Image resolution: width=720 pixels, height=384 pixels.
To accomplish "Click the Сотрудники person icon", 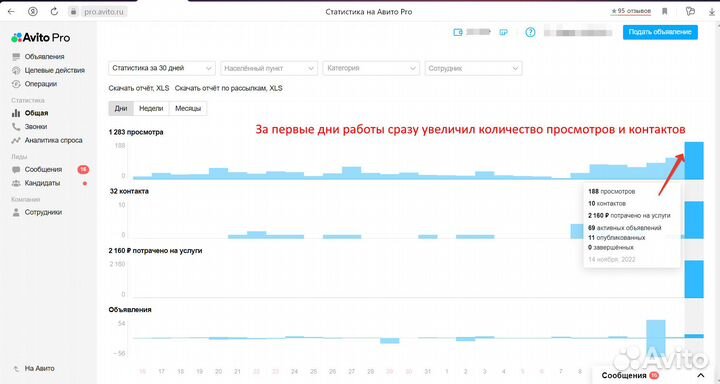I will pos(16,213).
